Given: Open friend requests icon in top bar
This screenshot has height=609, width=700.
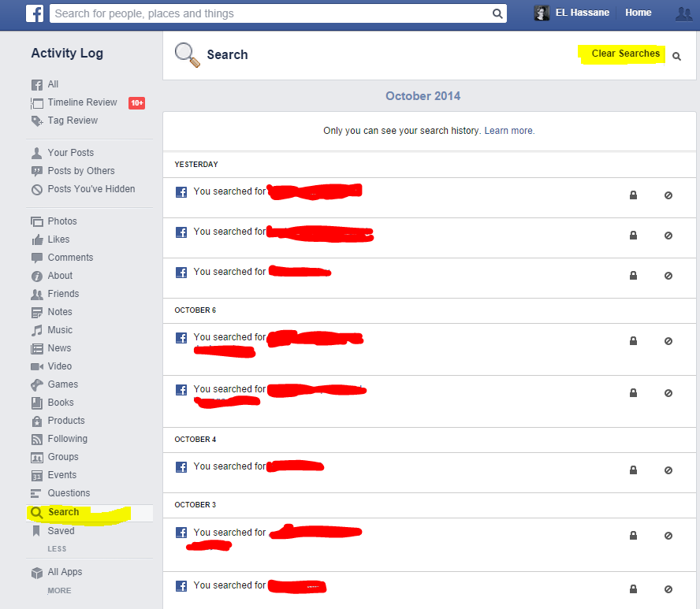Looking at the screenshot, I should (x=683, y=13).
